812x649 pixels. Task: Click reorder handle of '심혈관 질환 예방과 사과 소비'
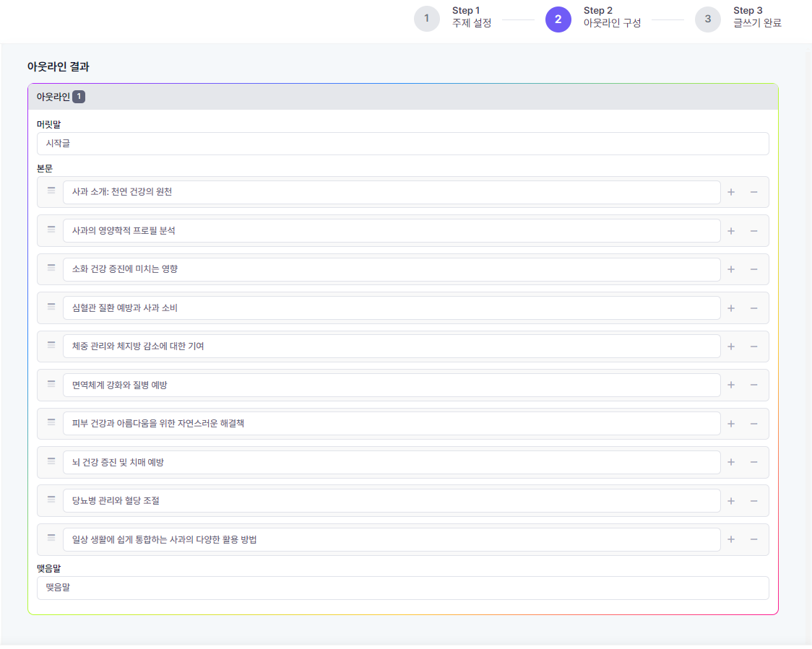51,306
